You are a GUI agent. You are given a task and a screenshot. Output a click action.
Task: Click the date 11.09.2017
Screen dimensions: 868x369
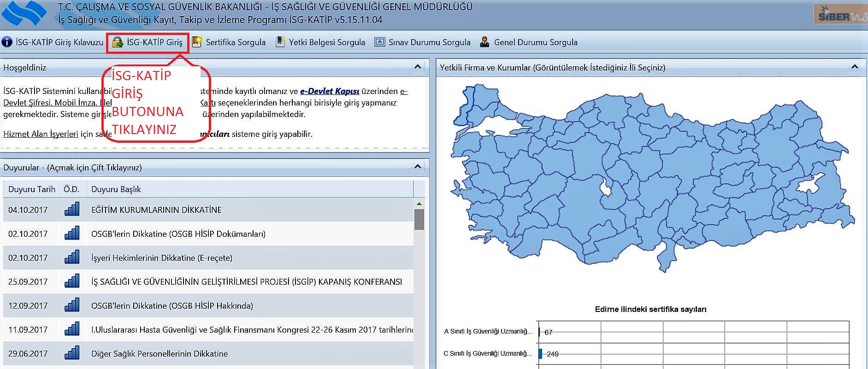click(28, 330)
